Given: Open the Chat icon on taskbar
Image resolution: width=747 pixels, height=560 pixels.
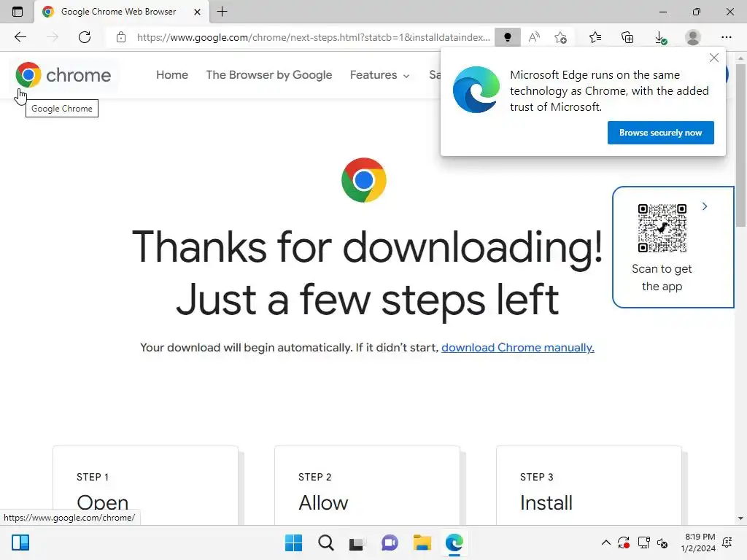Looking at the screenshot, I should (390, 542).
